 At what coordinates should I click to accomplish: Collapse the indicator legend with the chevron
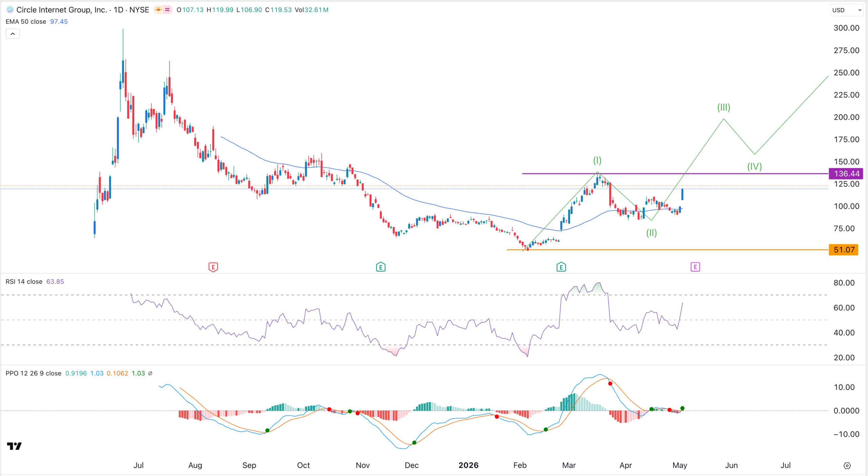tap(13, 34)
